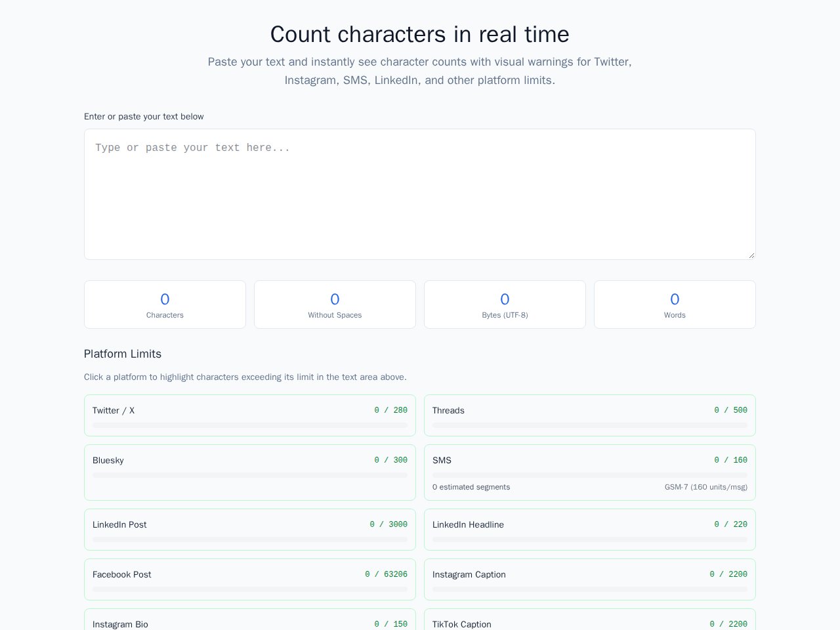Image resolution: width=840 pixels, height=630 pixels.
Task: Select the Instagram Bio card
Action: click(x=250, y=619)
